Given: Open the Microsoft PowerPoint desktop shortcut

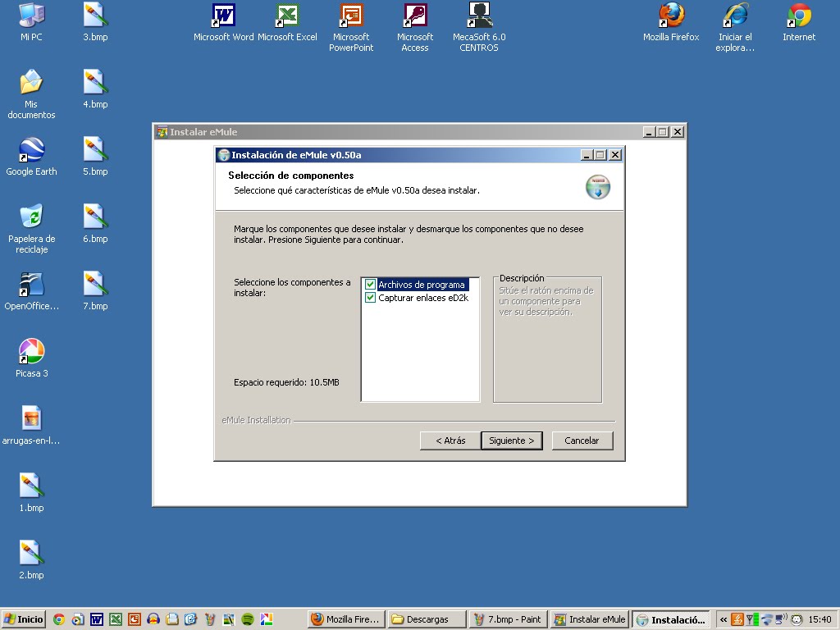Looking at the screenshot, I should pos(351,27).
